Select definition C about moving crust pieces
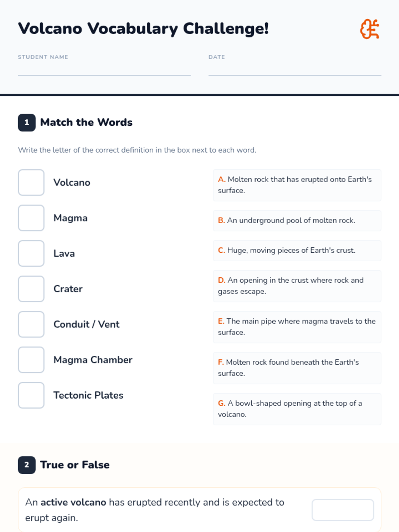This screenshot has height=532, width=399. coord(297,250)
